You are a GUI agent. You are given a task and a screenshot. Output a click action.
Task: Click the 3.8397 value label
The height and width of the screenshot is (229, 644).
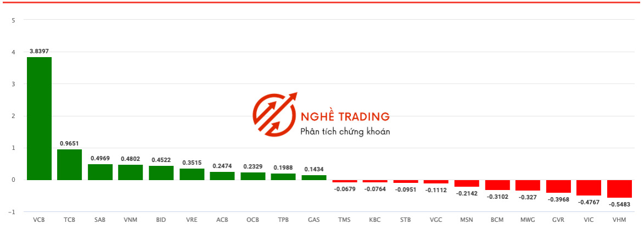coord(40,52)
